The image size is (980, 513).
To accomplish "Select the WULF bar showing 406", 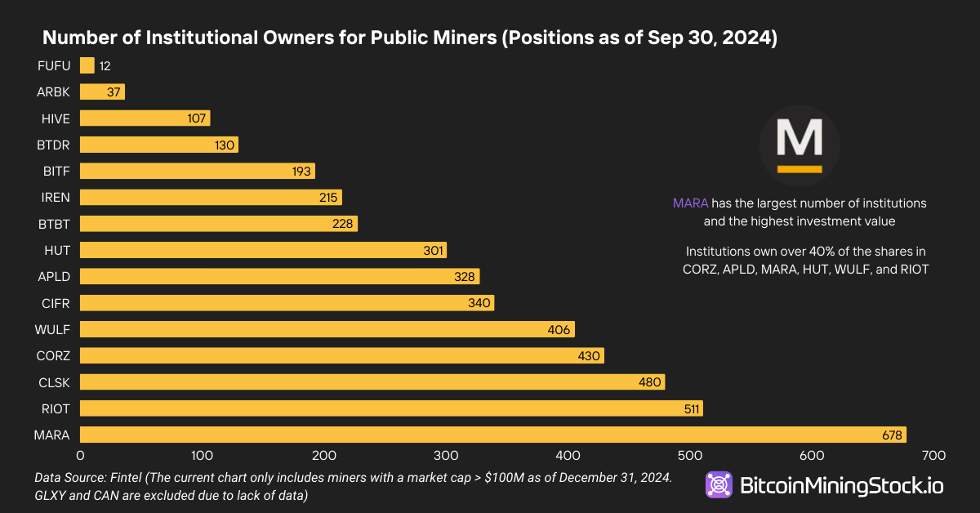I will pos(327,329).
